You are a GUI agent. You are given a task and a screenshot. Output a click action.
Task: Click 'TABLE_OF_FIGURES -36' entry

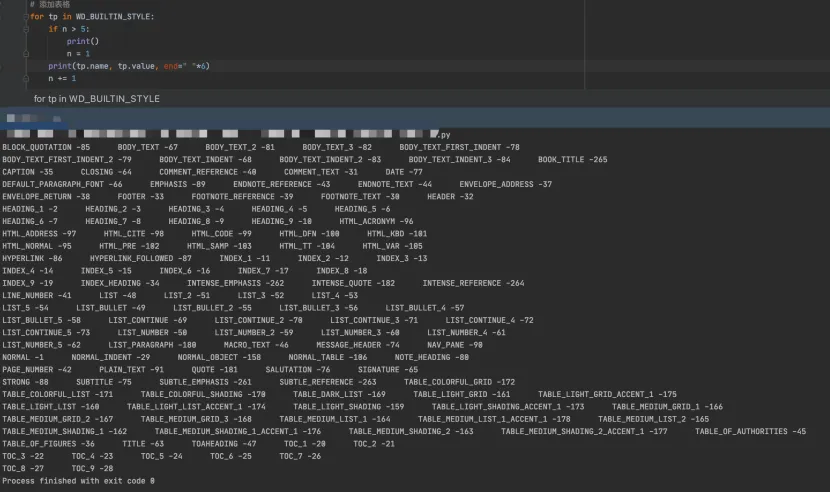pos(48,444)
